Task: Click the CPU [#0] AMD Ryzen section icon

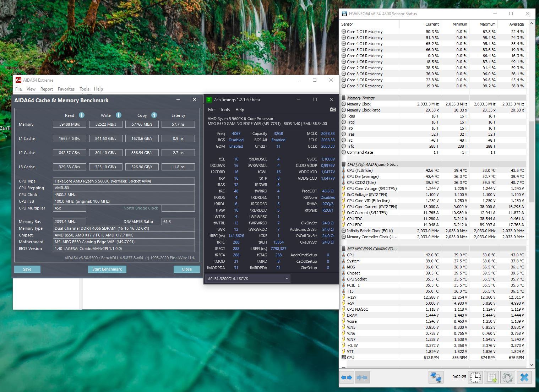Action: coord(344,164)
